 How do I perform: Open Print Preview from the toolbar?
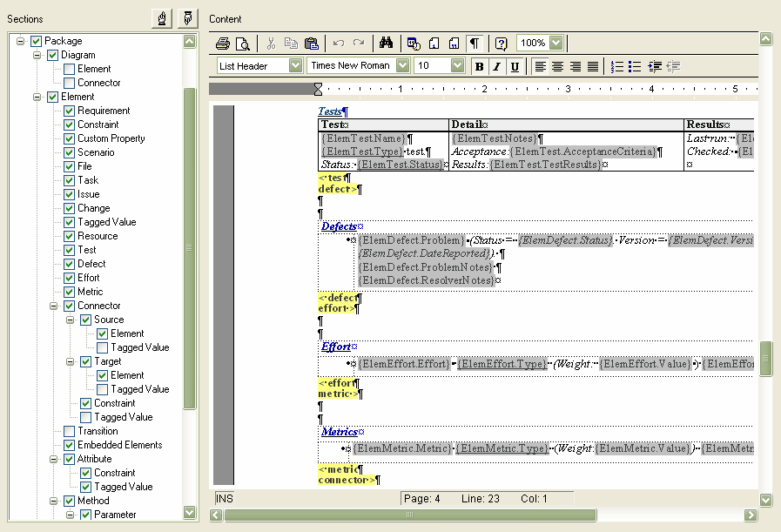click(x=242, y=44)
